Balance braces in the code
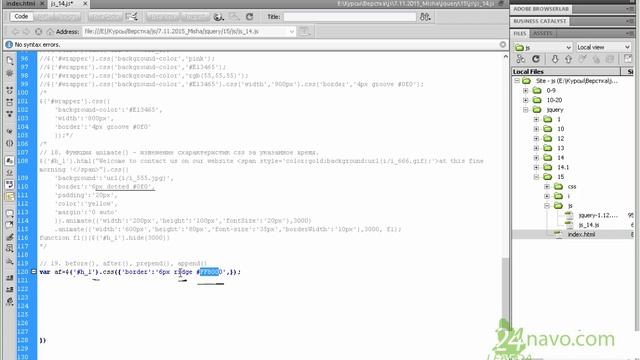Viewport: 640px width, 360px height. click(x=10, y=143)
